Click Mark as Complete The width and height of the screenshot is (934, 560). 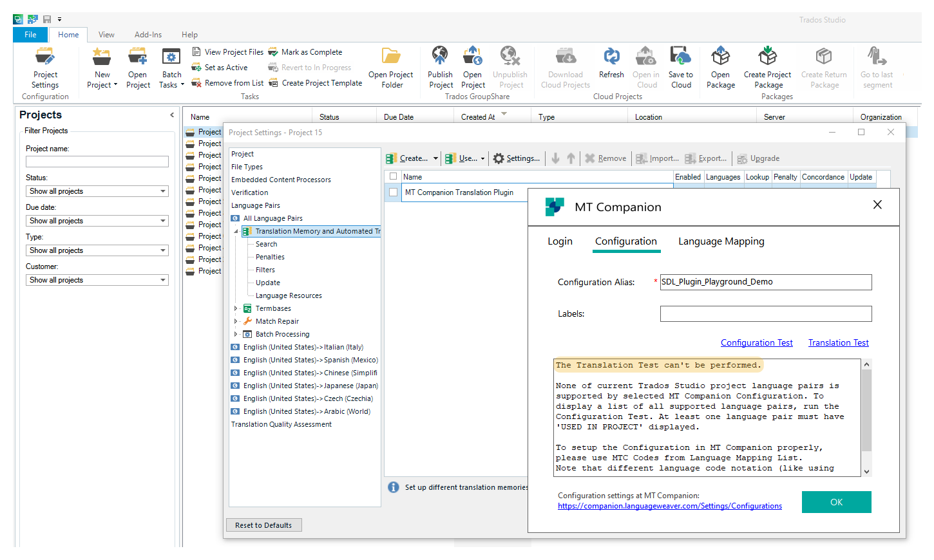tap(305, 52)
